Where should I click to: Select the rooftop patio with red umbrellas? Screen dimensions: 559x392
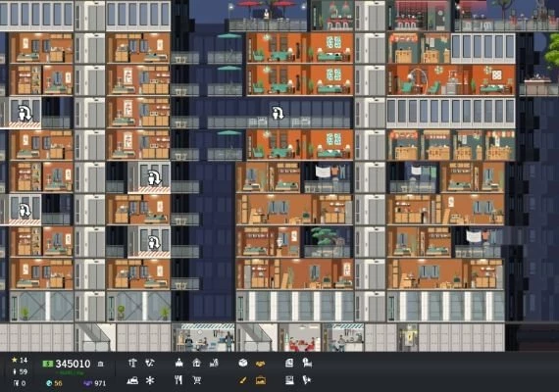(268, 16)
